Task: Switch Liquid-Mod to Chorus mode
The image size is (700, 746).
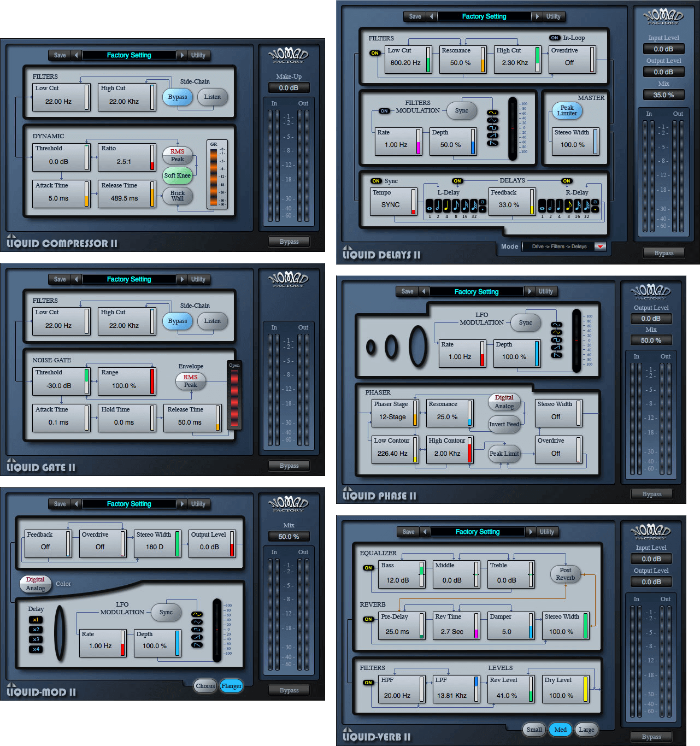Action: (205, 686)
